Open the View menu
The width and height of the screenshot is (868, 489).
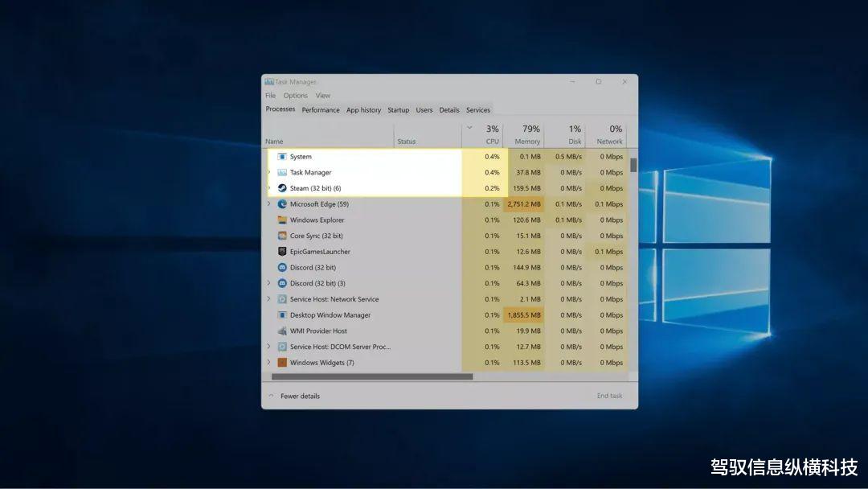322,95
